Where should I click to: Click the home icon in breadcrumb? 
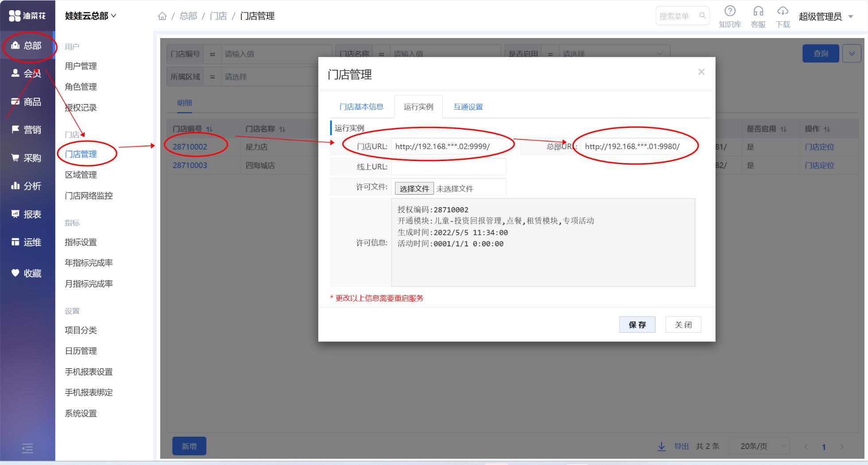[162, 16]
